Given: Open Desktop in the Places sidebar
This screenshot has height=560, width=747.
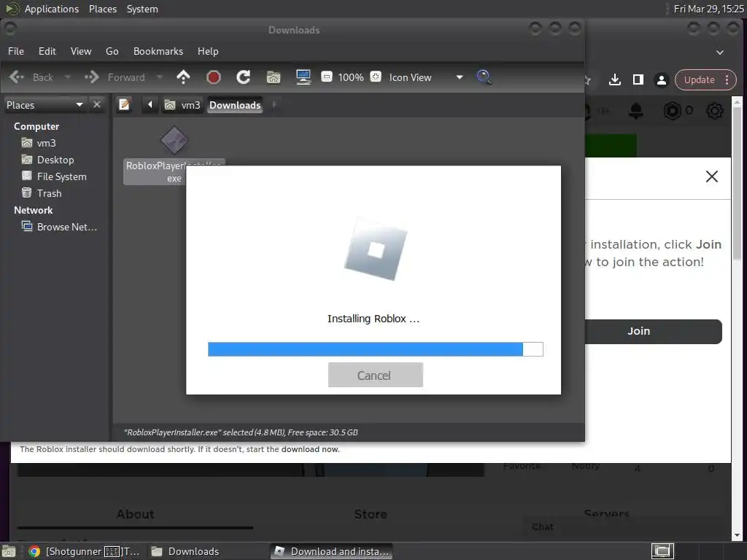Looking at the screenshot, I should [x=48, y=160].
